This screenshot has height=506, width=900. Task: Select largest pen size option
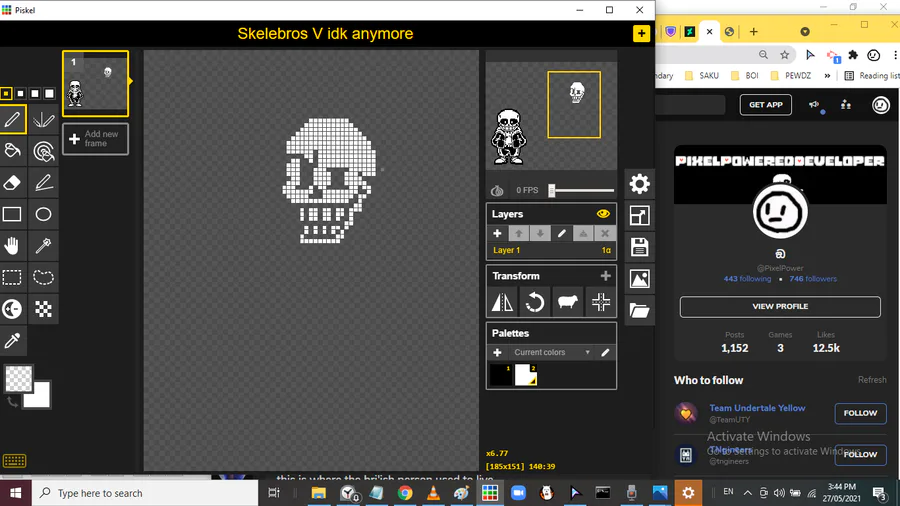click(x=49, y=94)
